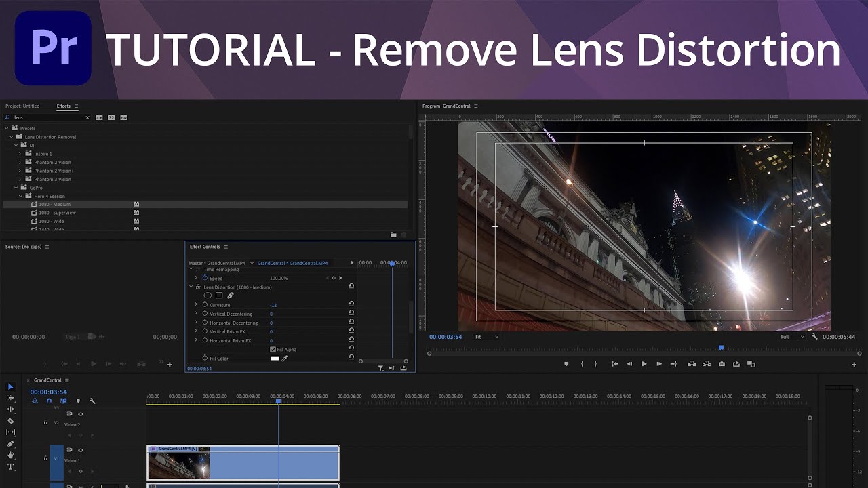Toggle animation stopwatch for Vertical Prism FX
The height and width of the screenshot is (488, 868).
pos(205,331)
